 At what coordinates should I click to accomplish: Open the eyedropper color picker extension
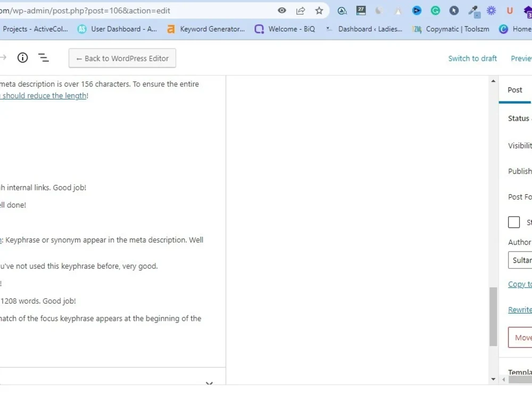pyautogui.click(x=473, y=11)
